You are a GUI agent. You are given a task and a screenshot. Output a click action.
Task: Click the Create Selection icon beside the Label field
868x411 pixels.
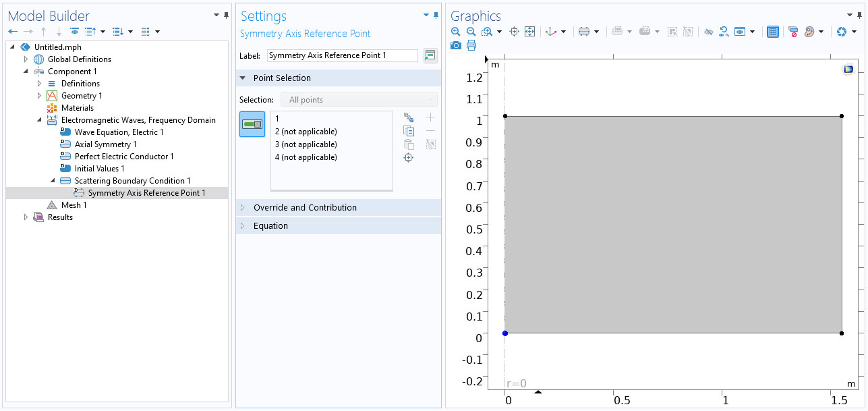tap(430, 55)
